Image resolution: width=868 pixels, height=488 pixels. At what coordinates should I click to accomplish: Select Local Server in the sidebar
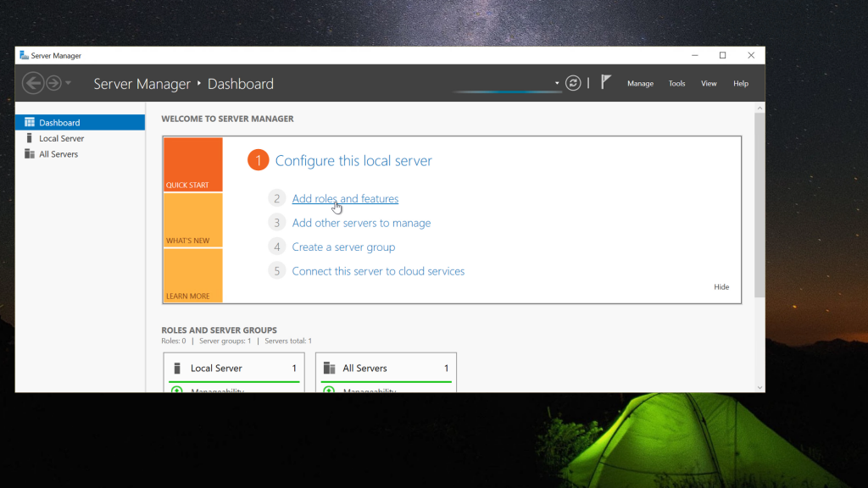coord(81,138)
